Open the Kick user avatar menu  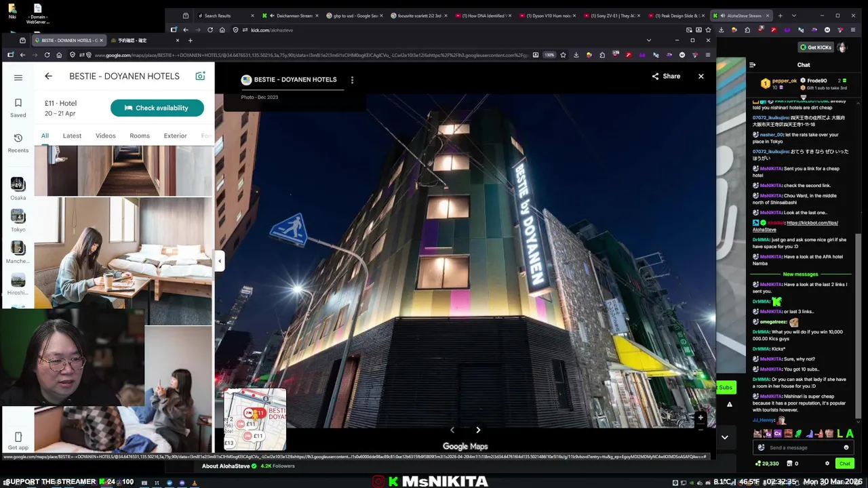(x=842, y=47)
